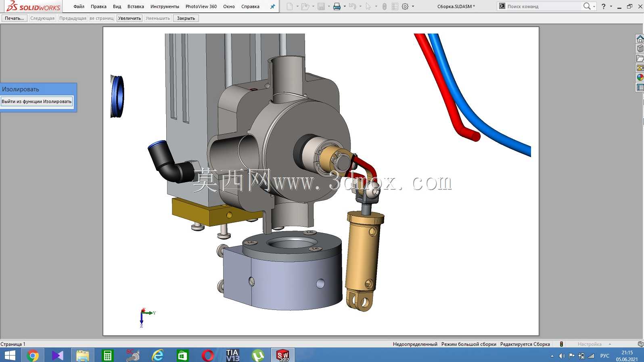Click the Save diskette icon
The image size is (644, 362).
[x=321, y=6]
